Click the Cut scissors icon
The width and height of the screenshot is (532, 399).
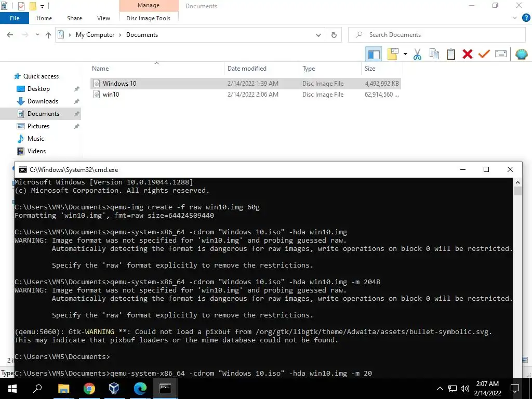pyautogui.click(x=417, y=54)
